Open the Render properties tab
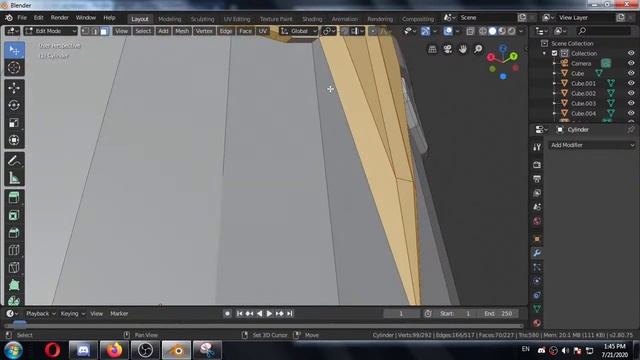The width and height of the screenshot is (640, 360). coord(537,164)
